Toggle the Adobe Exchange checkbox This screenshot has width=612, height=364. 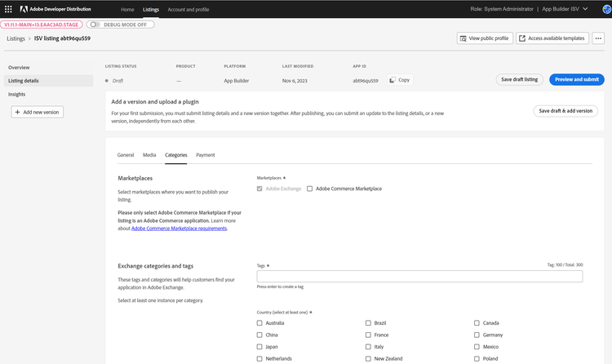click(x=259, y=189)
